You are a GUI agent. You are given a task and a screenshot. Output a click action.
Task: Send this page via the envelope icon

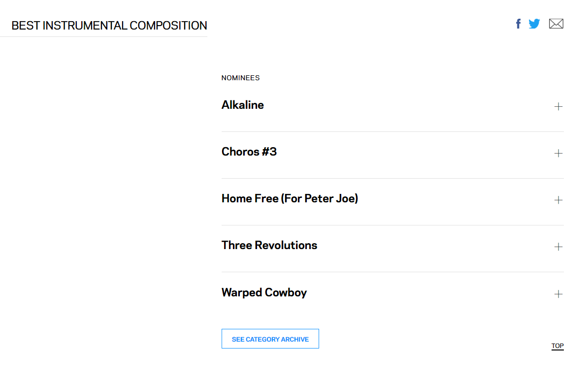tap(556, 24)
